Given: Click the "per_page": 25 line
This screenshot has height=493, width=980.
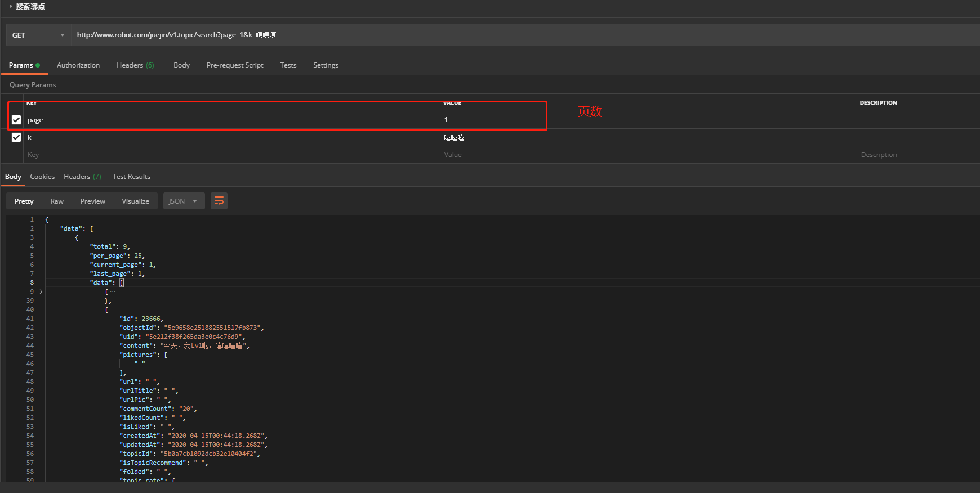Looking at the screenshot, I should 117,256.
